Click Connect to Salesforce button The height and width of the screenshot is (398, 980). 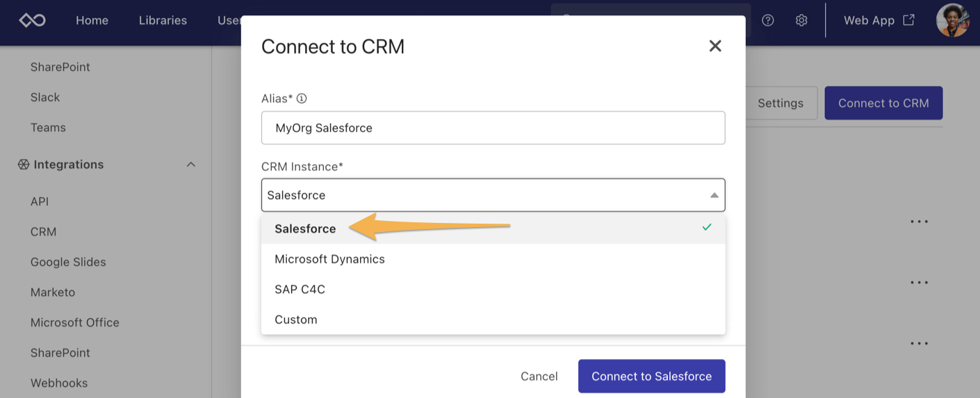[651, 376]
